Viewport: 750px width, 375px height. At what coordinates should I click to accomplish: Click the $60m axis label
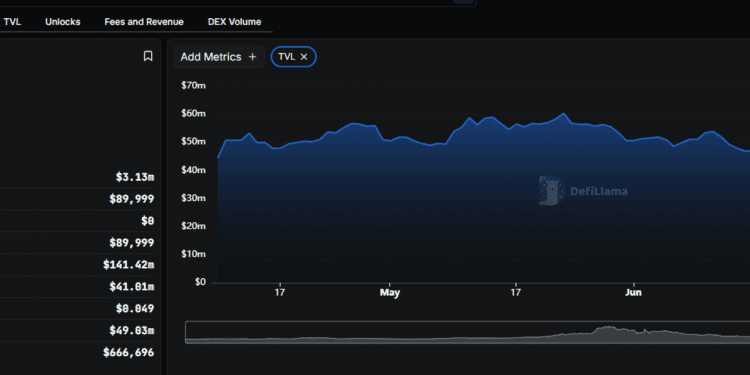pyautogui.click(x=193, y=114)
